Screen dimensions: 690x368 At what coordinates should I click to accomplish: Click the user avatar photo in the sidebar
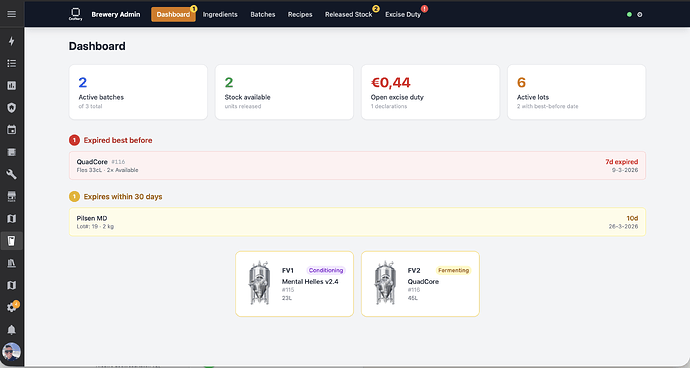coord(11,352)
